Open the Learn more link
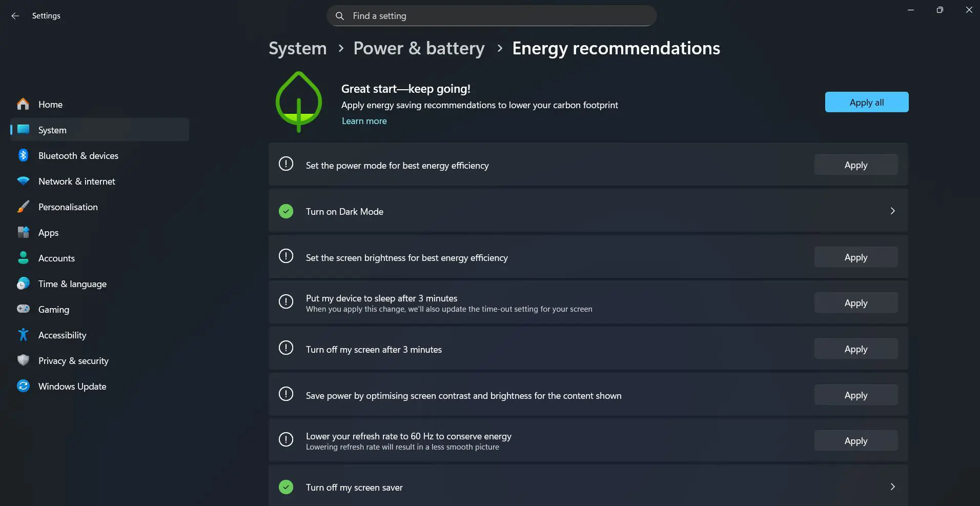 [364, 121]
